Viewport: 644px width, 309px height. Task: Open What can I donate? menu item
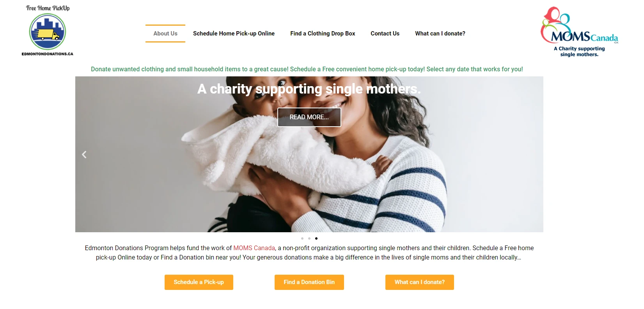pos(440,34)
